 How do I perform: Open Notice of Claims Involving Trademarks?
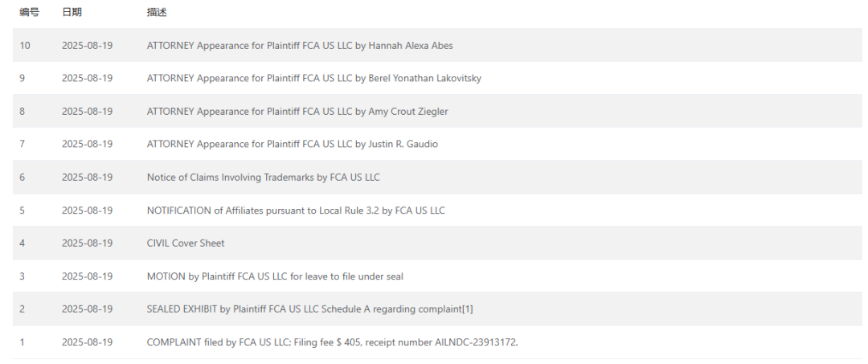tap(263, 178)
